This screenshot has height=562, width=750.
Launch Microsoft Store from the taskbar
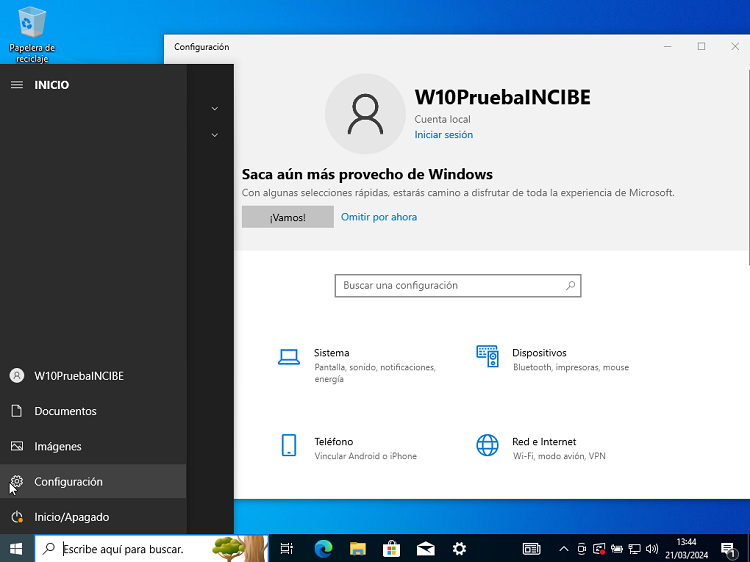pos(391,548)
